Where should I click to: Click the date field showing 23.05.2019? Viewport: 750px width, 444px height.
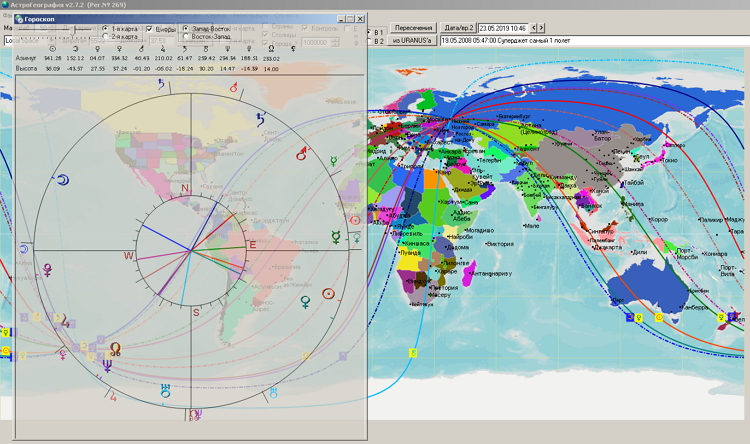(x=502, y=27)
